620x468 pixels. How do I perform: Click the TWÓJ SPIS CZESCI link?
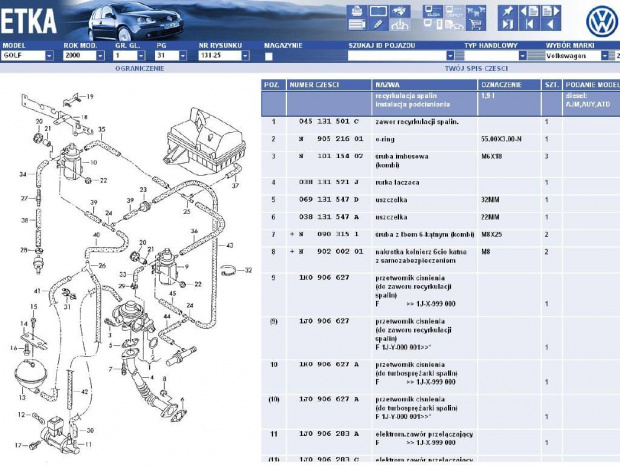pyautogui.click(x=476, y=68)
